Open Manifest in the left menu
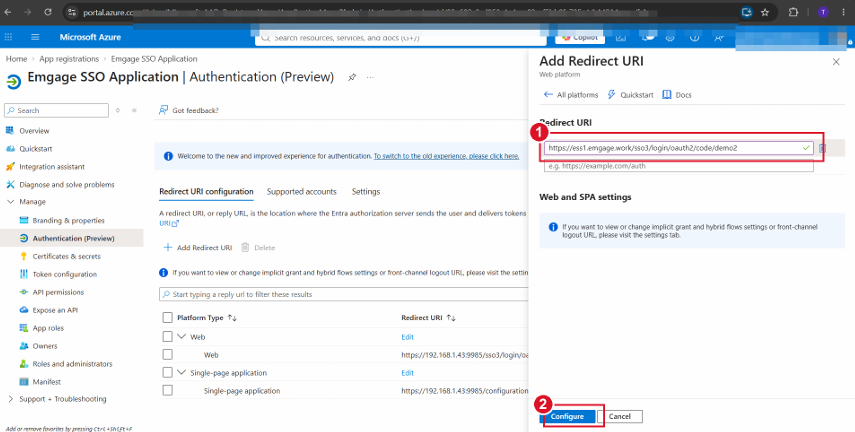The height and width of the screenshot is (432, 855). pyautogui.click(x=46, y=382)
